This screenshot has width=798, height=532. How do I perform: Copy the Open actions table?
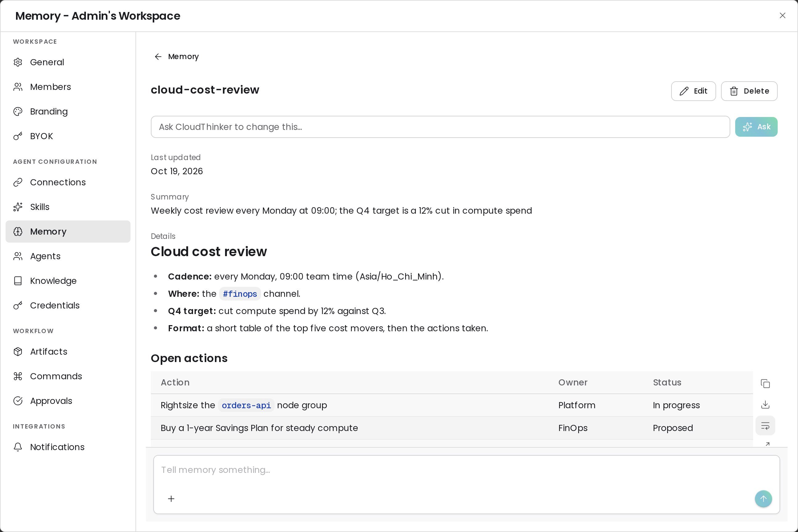(x=765, y=384)
